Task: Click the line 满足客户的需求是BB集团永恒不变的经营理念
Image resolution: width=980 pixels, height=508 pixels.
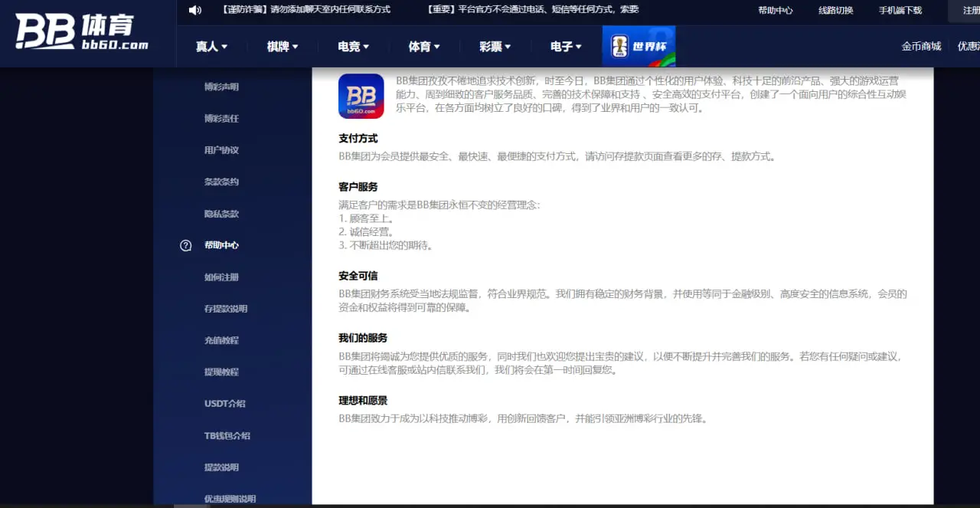Action: point(439,205)
